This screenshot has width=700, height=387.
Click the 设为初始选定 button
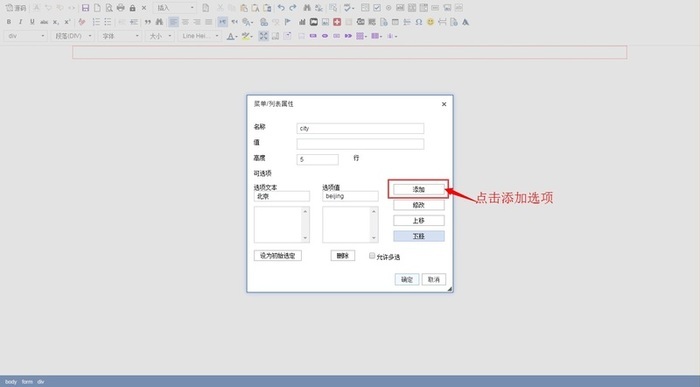278,256
